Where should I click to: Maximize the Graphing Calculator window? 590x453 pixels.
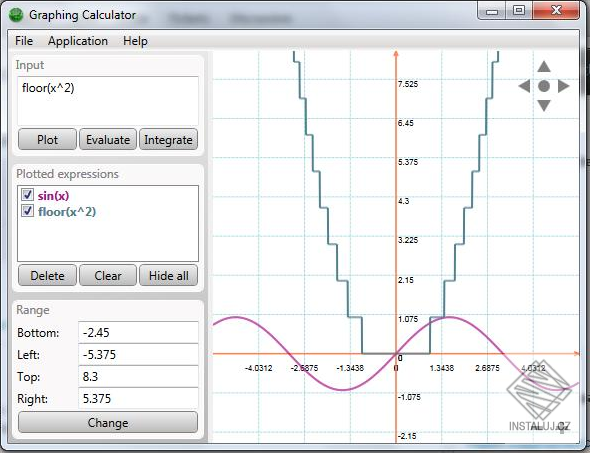(519, 11)
